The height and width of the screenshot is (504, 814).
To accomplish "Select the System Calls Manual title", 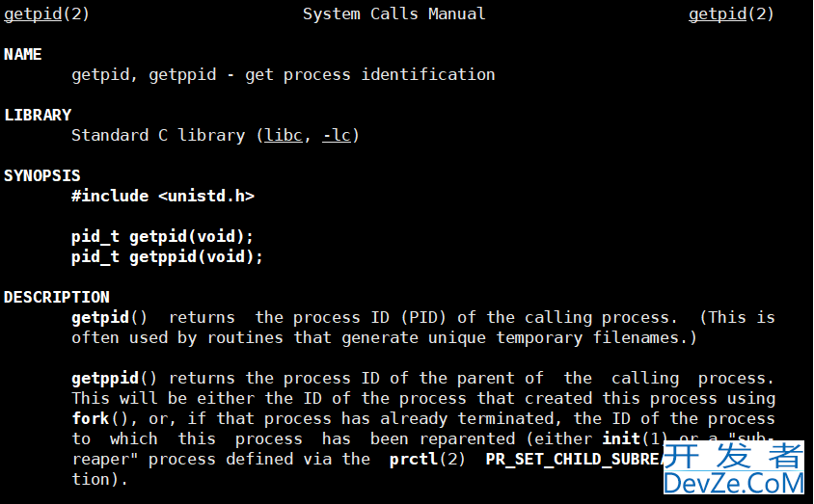I will pos(394,14).
